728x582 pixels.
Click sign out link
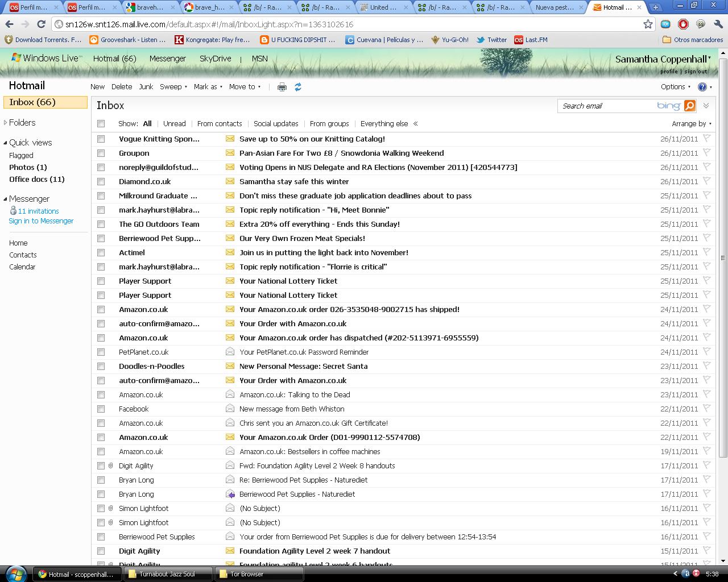696,72
